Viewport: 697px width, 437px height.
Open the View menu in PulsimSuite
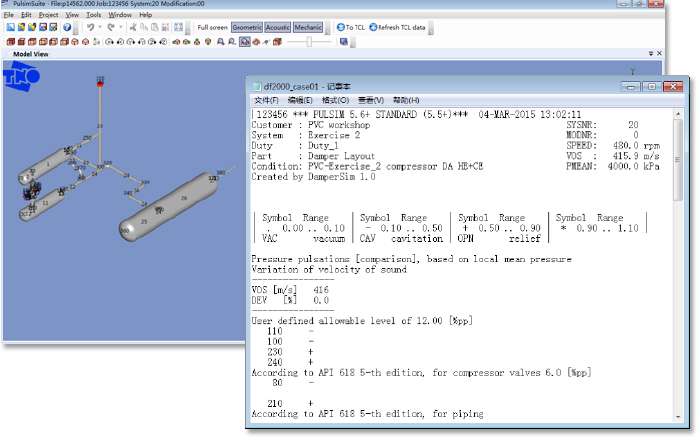(x=72, y=15)
